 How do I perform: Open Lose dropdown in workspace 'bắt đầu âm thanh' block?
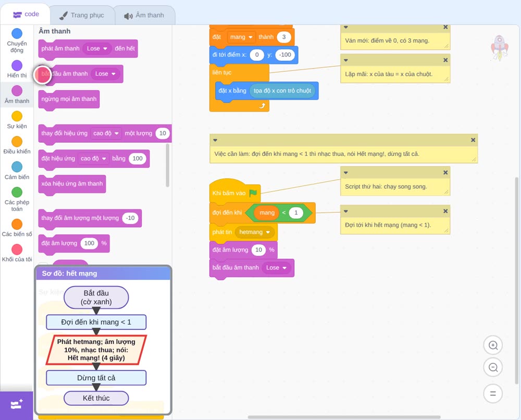tap(276, 267)
